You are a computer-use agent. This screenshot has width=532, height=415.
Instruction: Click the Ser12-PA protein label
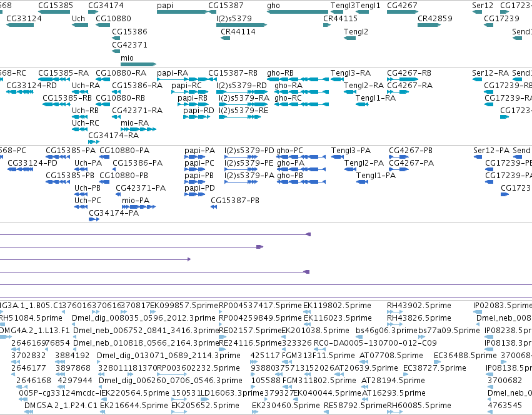tap(491, 151)
